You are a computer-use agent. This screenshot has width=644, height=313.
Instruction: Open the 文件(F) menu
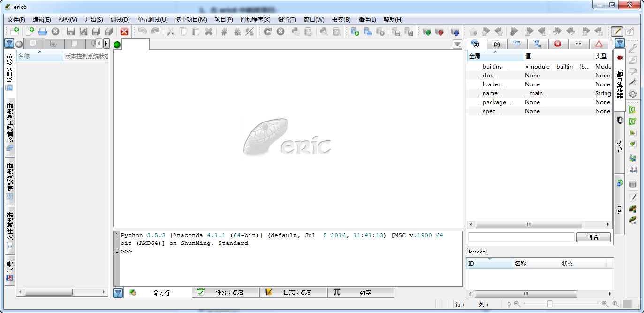16,19
